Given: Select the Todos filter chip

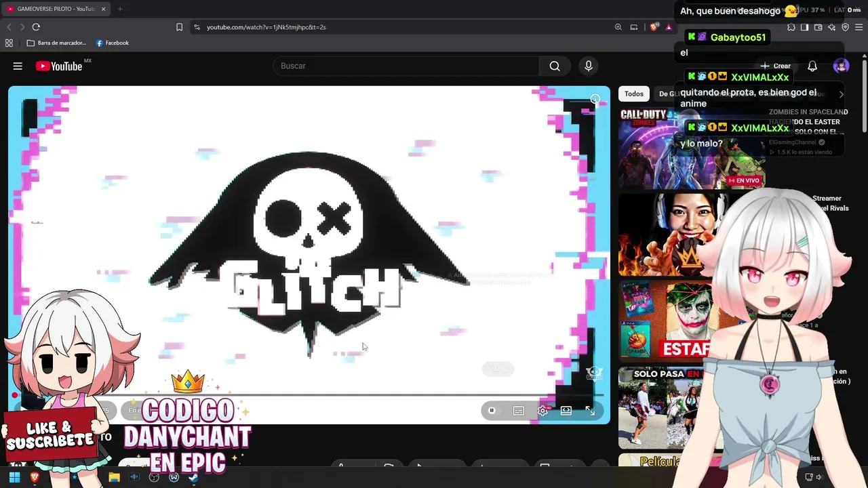Looking at the screenshot, I should (634, 94).
